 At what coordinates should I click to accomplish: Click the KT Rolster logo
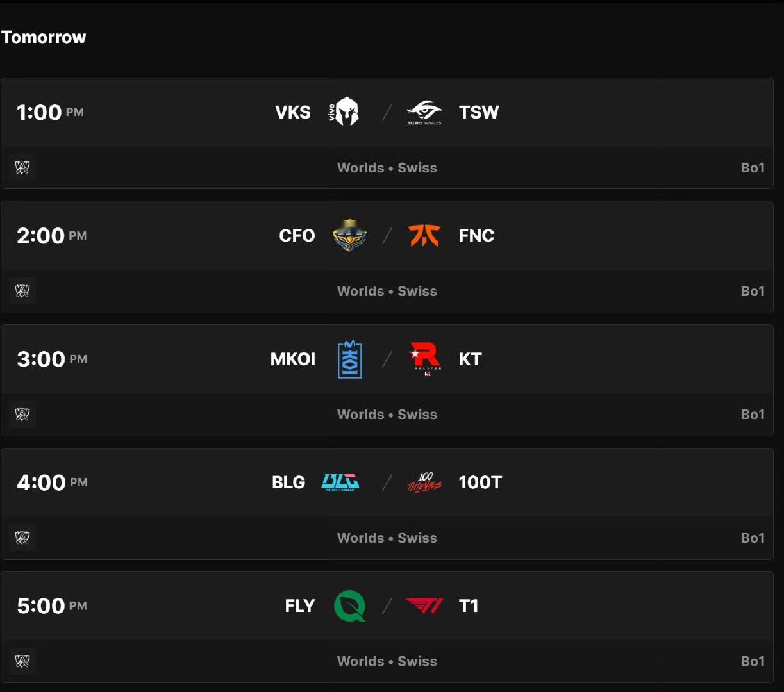pos(424,359)
